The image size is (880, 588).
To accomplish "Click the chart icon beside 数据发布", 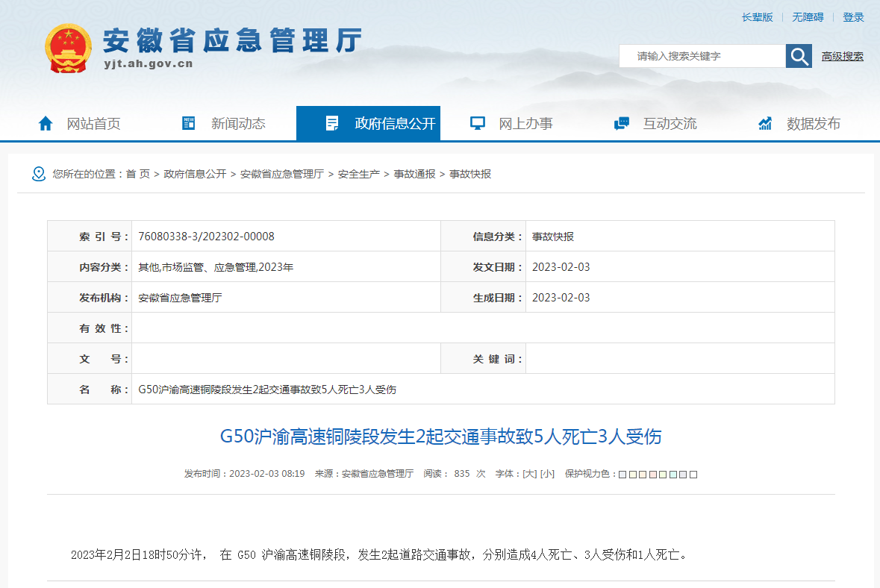I will 765,124.
